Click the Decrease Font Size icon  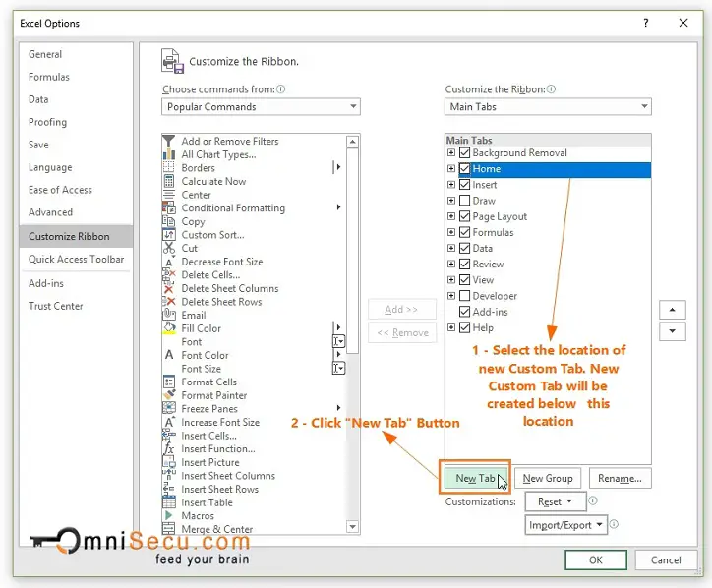169,262
